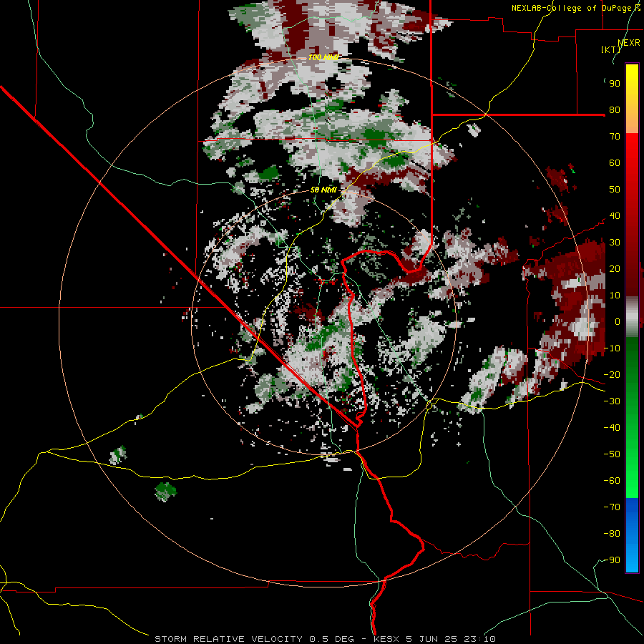The width and height of the screenshot is (644, 644).
Task: Click the 20 value on velocity scale
Action: (x=615, y=269)
